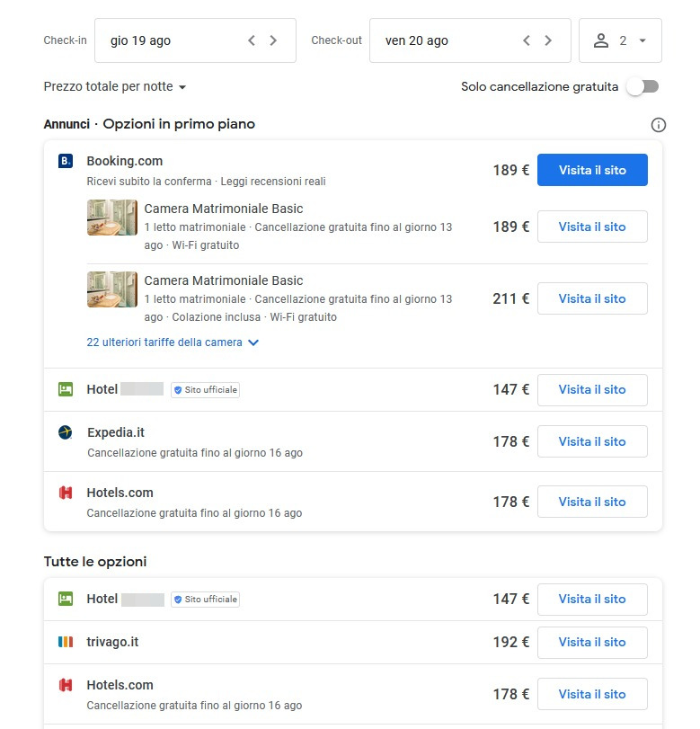
Task: Go to previous check-out date
Action: pyautogui.click(x=527, y=40)
